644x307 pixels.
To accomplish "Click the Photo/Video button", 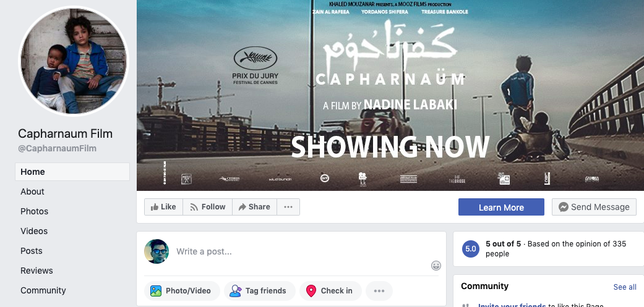I will 182,291.
